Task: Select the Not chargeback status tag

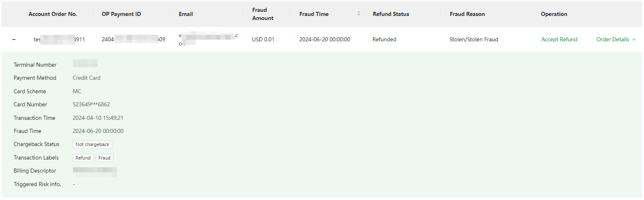Action: click(92, 144)
